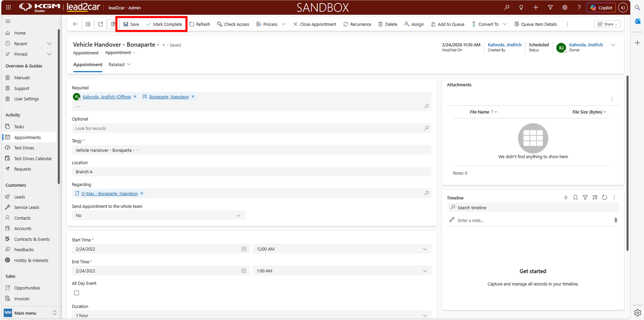
Task: Click the Location field
Action: [x=252, y=172]
